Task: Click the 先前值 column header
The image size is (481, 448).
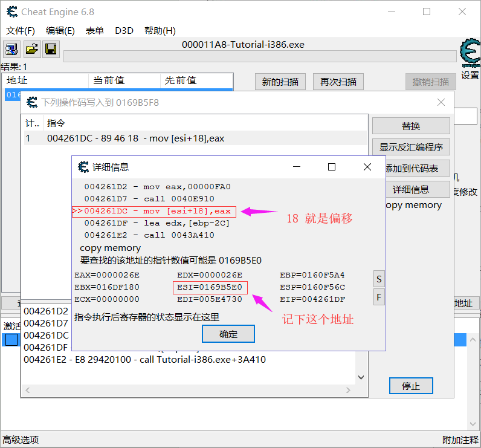Action: pos(180,80)
